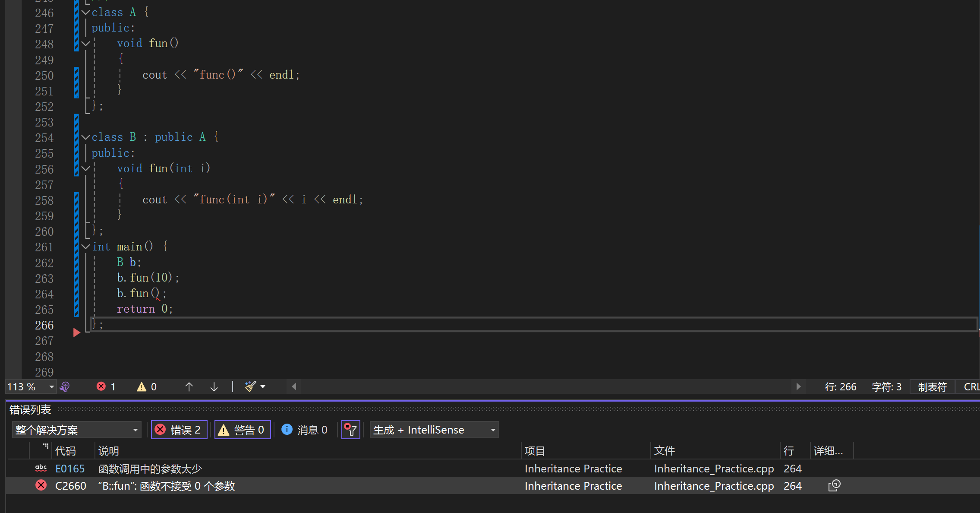The height and width of the screenshot is (513, 980).
Task: Click the warning triangle icon in status bar
Action: (x=142, y=386)
